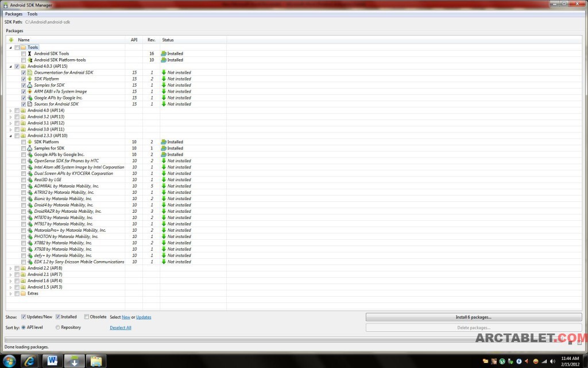Expand the Android 2.2 (API 8) group
Viewport: 588px width, 368px height.
point(10,268)
